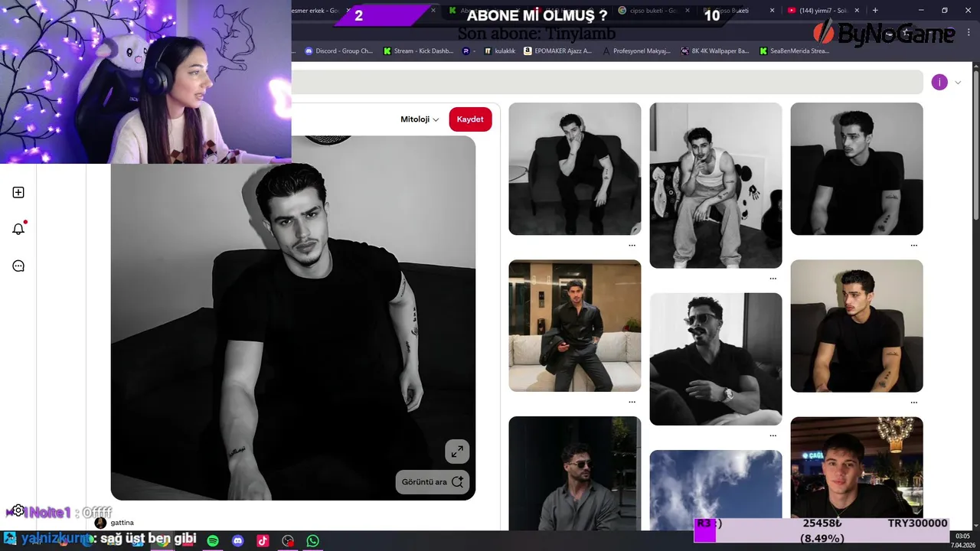The image size is (980, 551).
Task: Open top-right black-and-white portrait pin
Action: point(857,168)
